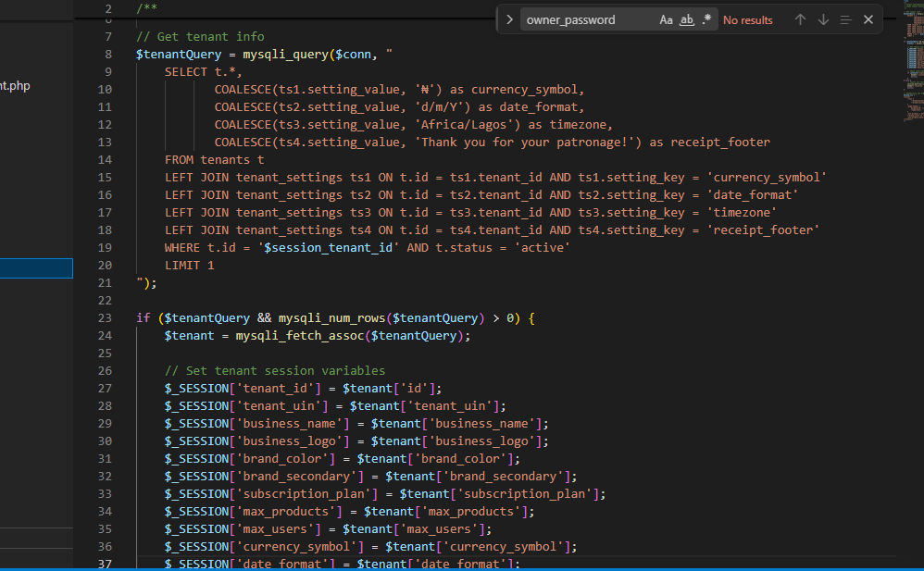
Task: Toggle Use Regular Expression option
Action: pos(706,20)
